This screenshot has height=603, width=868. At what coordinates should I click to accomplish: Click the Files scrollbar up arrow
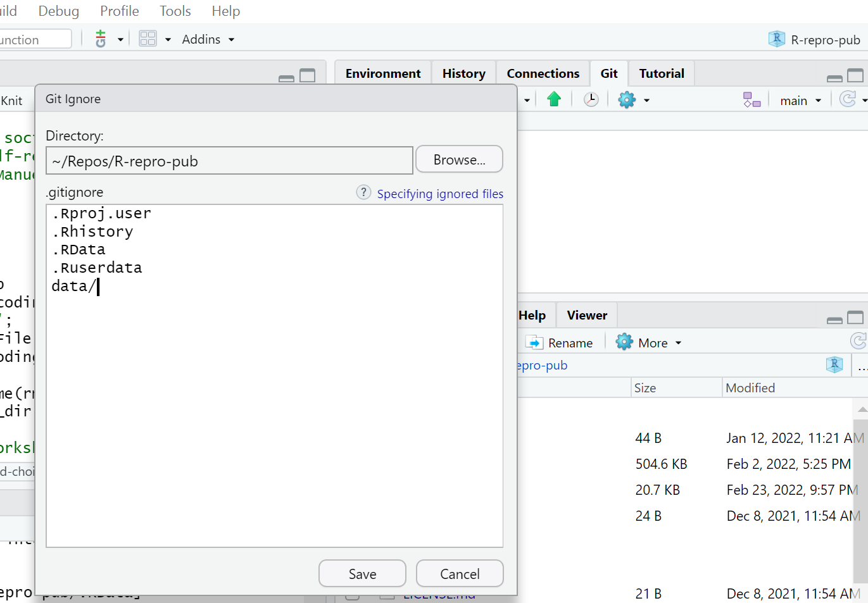(861, 409)
